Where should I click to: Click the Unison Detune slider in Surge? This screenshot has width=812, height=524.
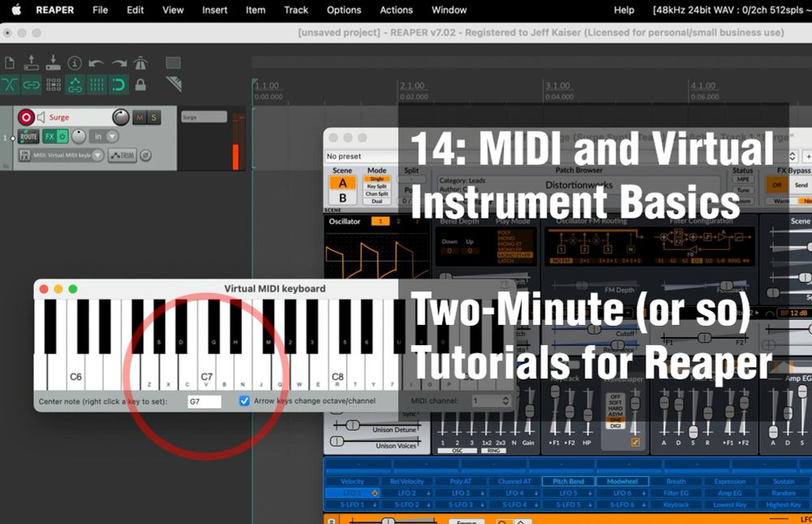pyautogui.click(x=376, y=426)
